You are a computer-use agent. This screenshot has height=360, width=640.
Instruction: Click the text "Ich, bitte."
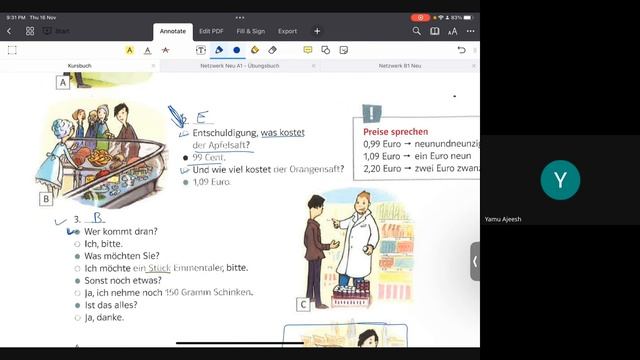click(x=103, y=244)
